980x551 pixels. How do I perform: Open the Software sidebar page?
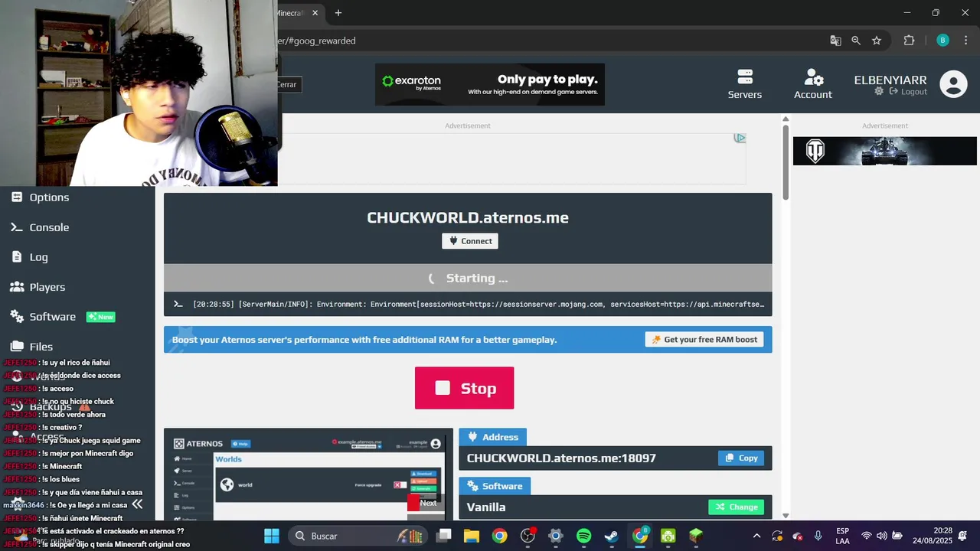tap(43, 317)
